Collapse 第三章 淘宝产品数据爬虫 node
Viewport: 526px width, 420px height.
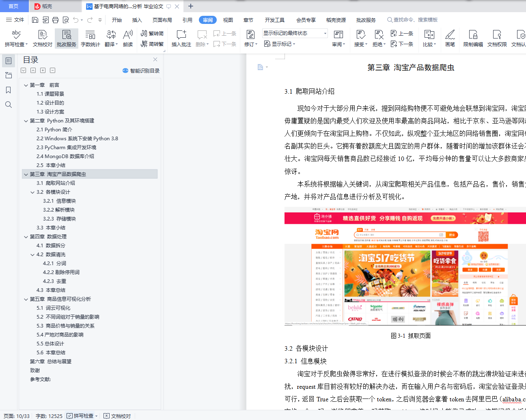click(26, 174)
